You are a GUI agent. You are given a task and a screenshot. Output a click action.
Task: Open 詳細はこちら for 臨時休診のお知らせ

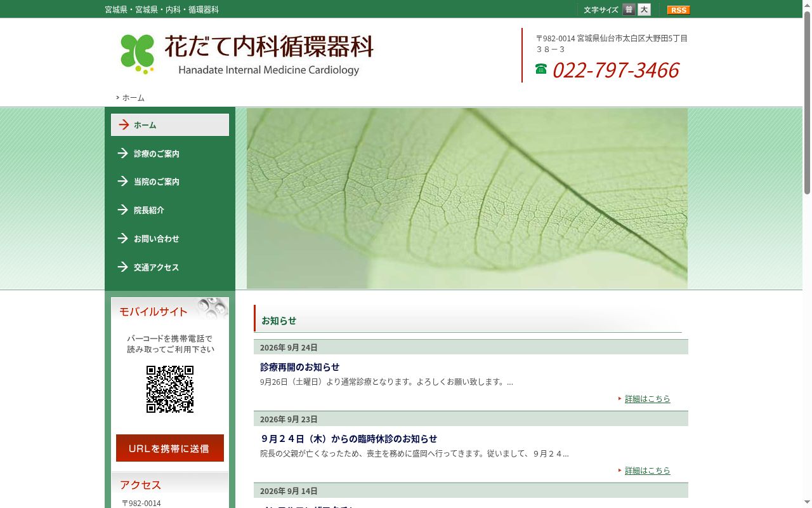click(x=647, y=471)
